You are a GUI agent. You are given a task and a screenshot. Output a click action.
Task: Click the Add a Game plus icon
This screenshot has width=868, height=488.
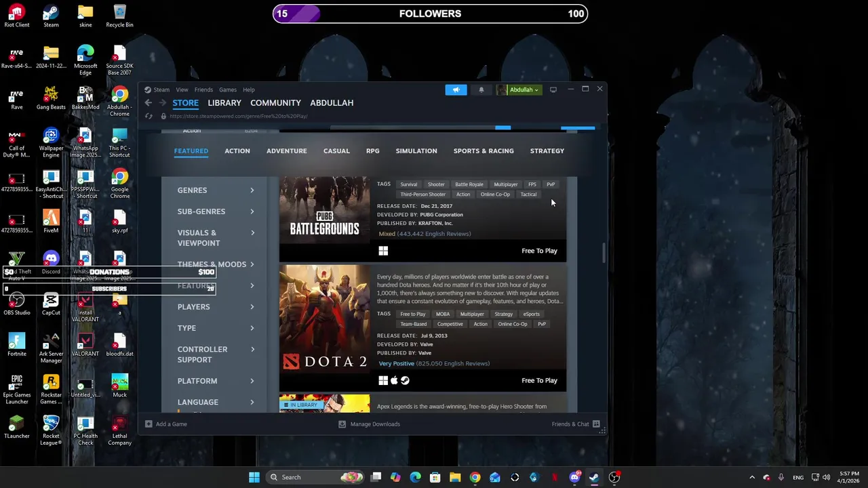149,424
